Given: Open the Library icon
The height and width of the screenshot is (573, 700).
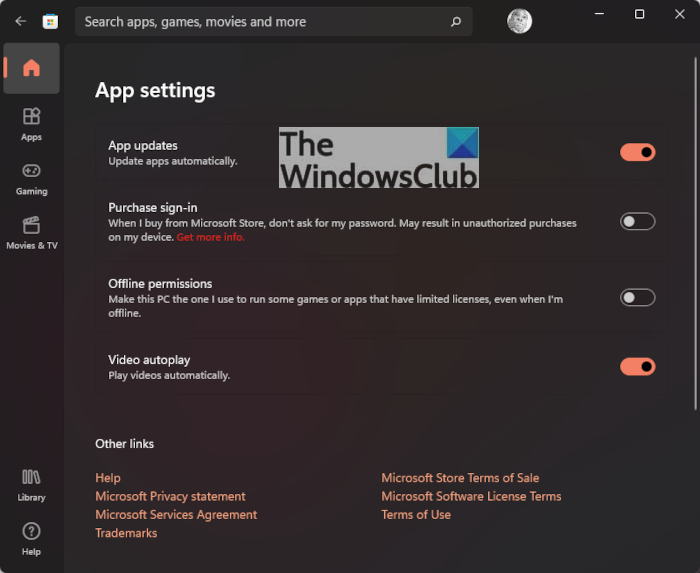Looking at the screenshot, I should coord(31,478).
